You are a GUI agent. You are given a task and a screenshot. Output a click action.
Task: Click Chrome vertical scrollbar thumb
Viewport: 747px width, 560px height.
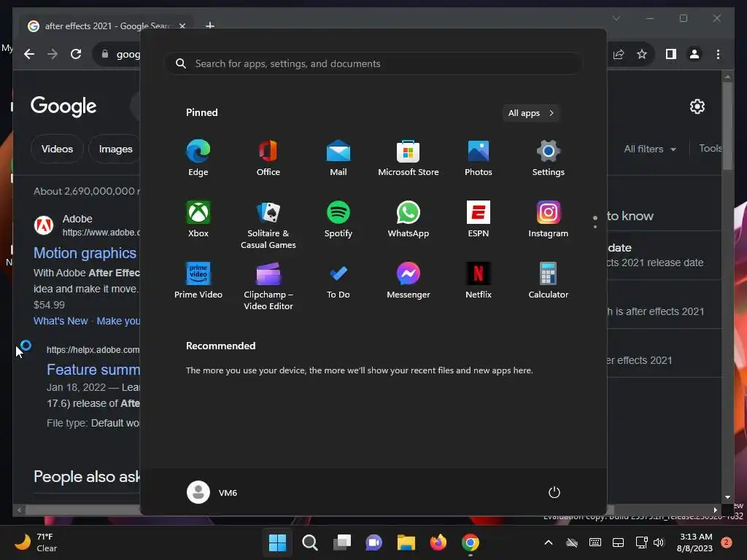[x=727, y=125]
